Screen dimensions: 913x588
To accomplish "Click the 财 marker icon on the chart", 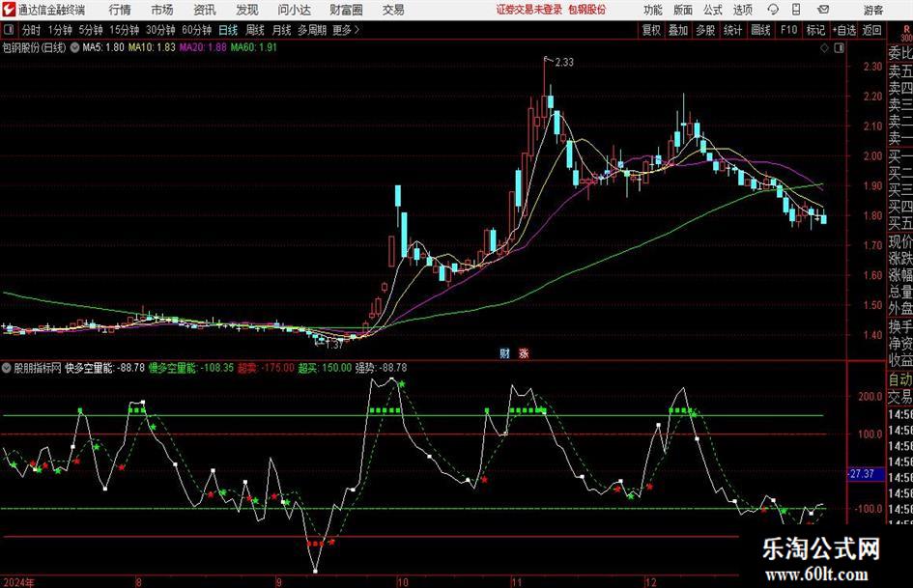I will point(505,352).
